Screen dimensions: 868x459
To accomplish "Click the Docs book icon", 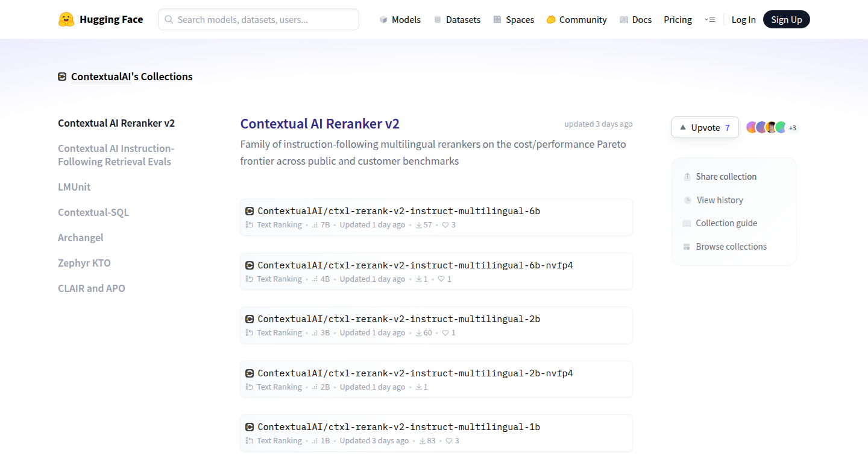I will tap(624, 19).
